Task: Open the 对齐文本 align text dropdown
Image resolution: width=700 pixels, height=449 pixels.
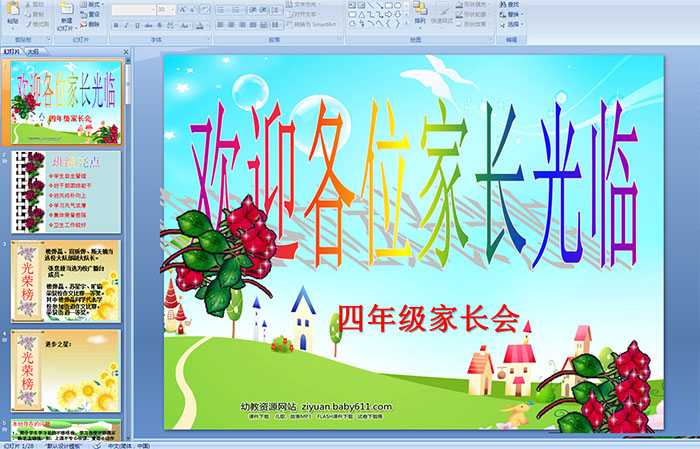Action: 304,14
